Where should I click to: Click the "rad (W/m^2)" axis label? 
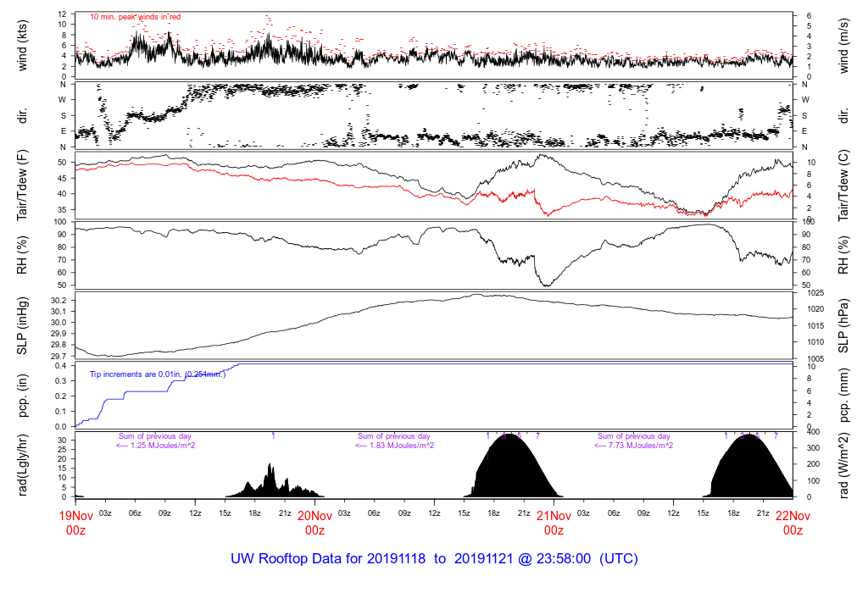pyautogui.click(x=843, y=465)
